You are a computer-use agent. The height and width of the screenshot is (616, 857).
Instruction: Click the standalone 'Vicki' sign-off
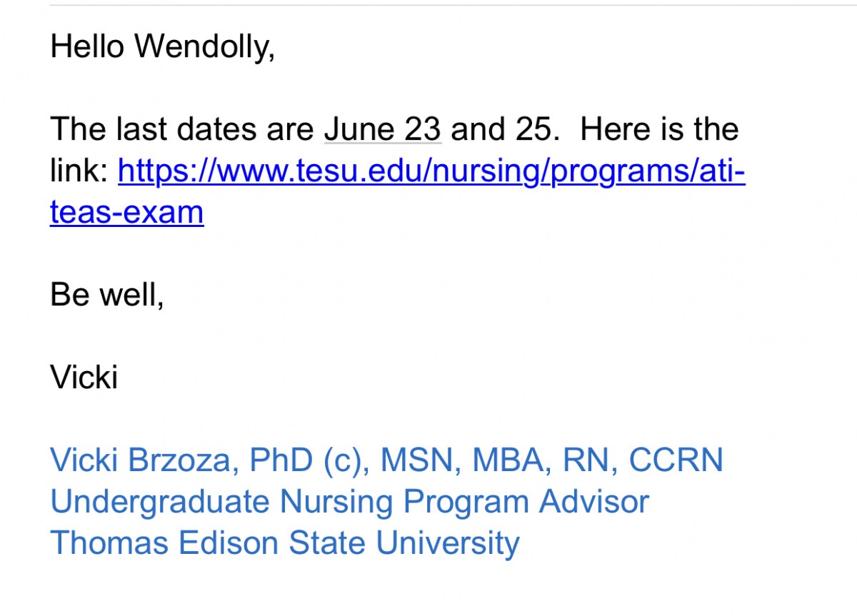tap(84, 377)
